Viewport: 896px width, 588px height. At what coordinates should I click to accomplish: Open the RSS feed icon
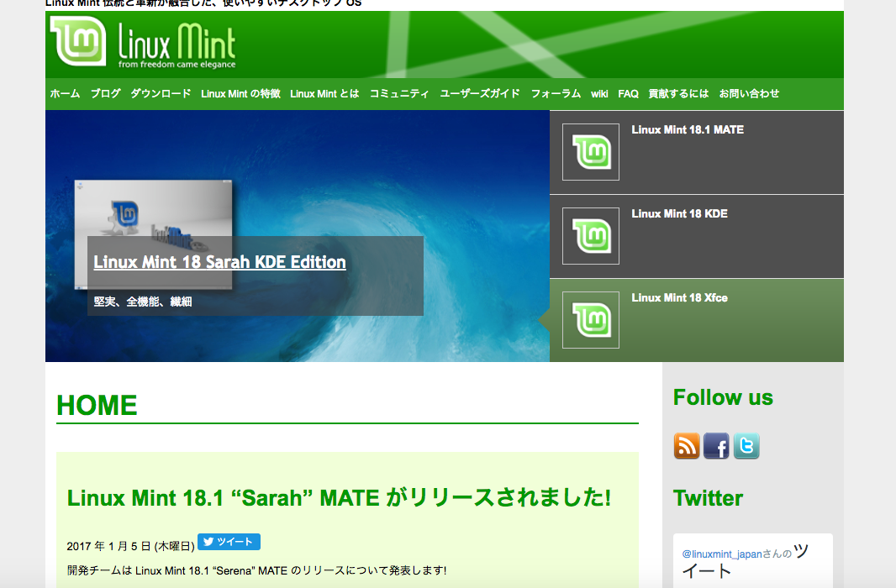[x=686, y=446]
